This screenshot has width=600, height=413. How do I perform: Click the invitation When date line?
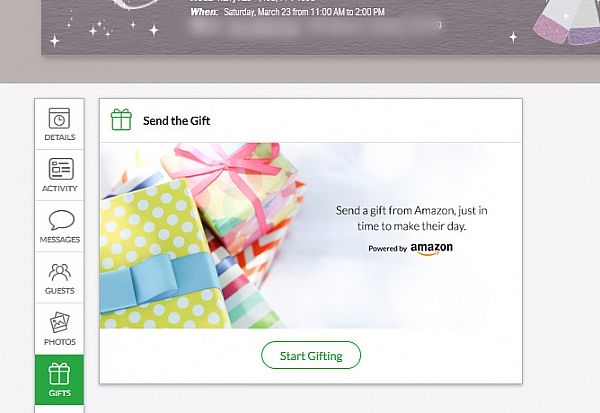coord(287,12)
